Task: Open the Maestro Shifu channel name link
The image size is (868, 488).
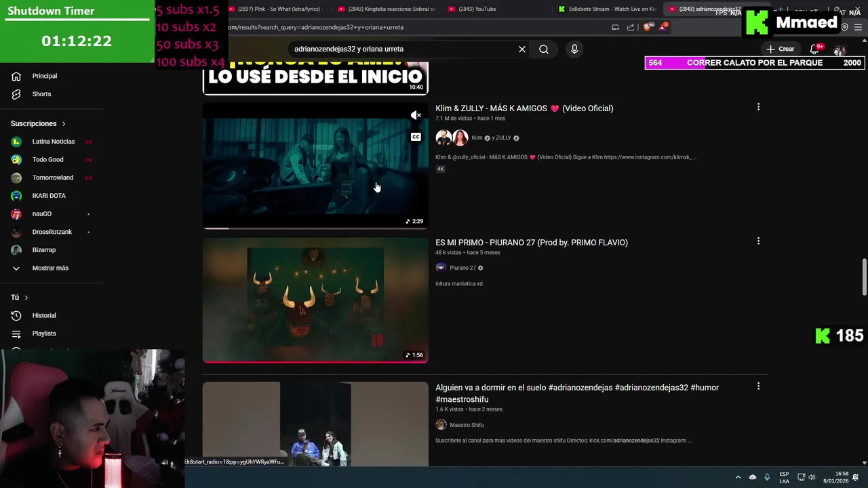Action: (467, 425)
